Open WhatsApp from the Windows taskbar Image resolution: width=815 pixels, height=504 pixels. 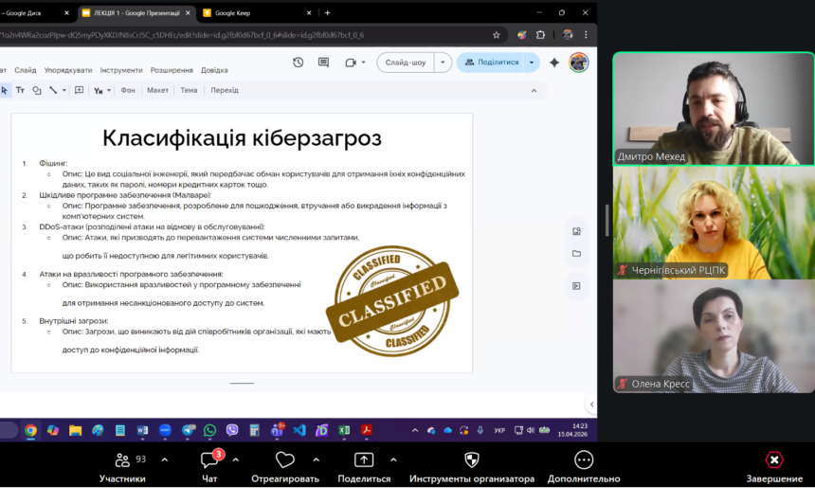[209, 430]
